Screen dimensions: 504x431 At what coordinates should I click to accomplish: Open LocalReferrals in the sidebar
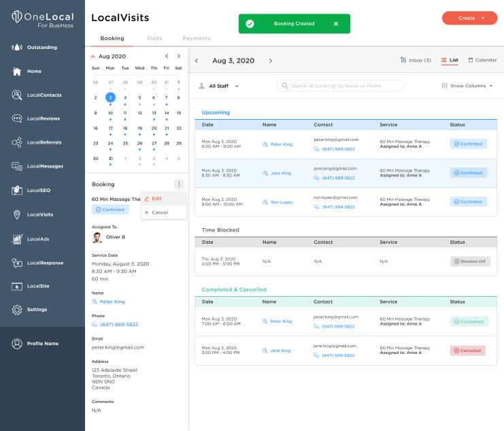click(x=36, y=142)
